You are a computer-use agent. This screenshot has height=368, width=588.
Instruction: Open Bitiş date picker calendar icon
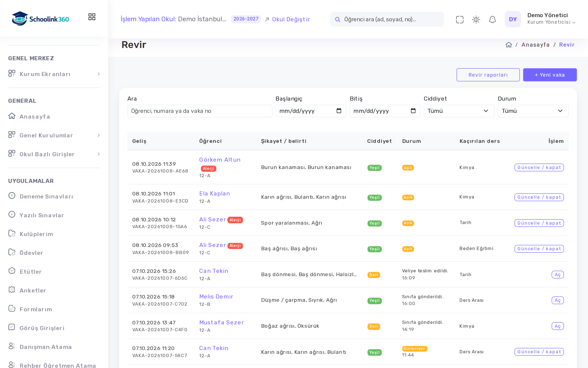[x=413, y=111]
